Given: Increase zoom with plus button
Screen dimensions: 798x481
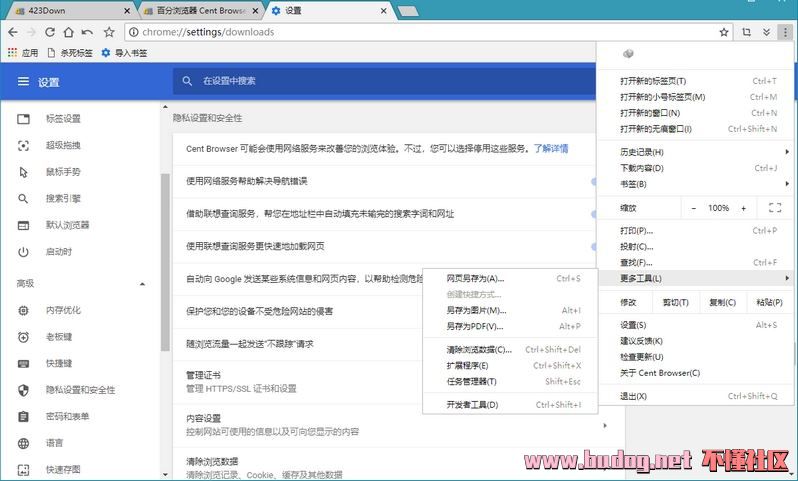Looking at the screenshot, I should click(744, 208).
